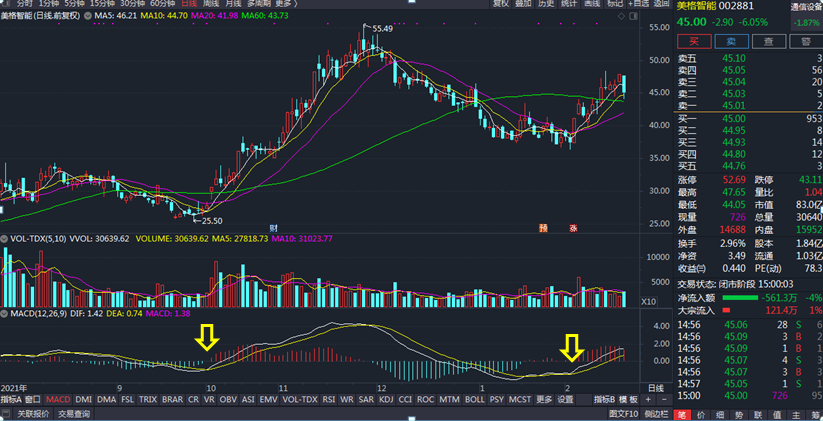Open the indicator 设置 button
The height and width of the screenshot is (421, 823).
[565, 399]
